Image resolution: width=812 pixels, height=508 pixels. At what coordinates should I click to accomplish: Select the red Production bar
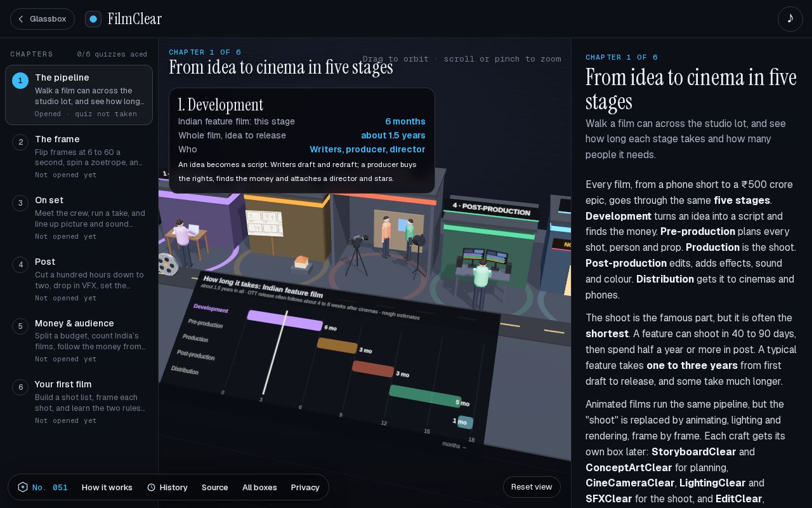click(x=373, y=369)
